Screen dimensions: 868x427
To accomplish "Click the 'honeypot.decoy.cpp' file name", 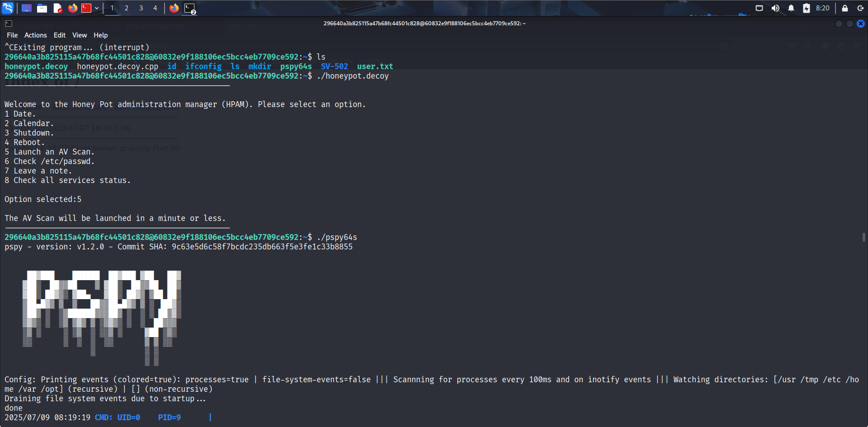I will (118, 66).
